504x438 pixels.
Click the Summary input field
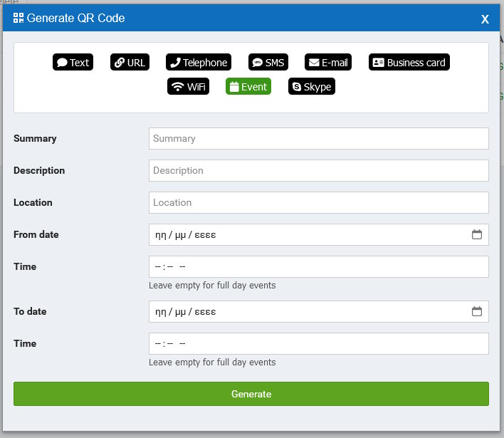pyautogui.click(x=318, y=139)
